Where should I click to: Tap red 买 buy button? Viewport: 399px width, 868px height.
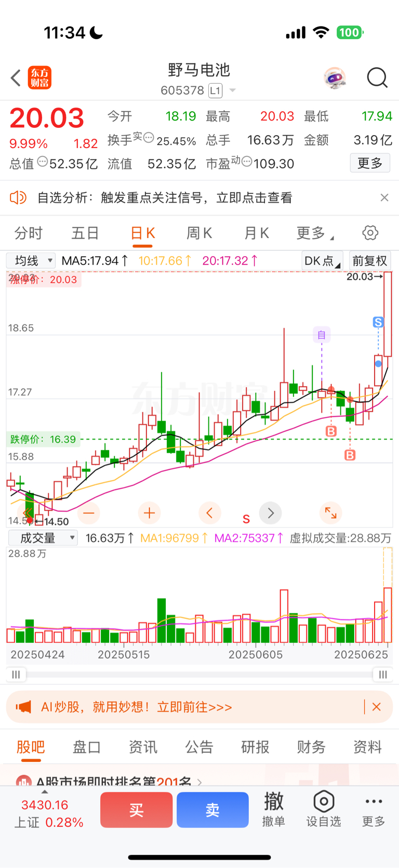pyautogui.click(x=136, y=810)
